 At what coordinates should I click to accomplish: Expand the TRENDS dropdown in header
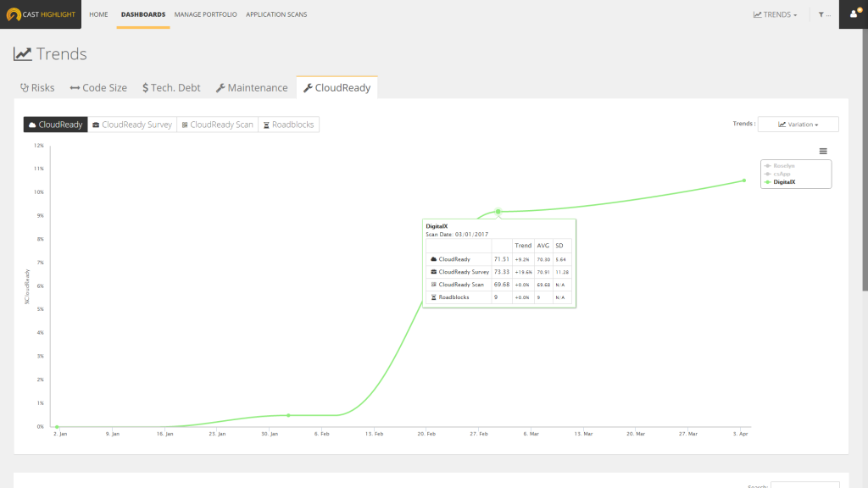coord(775,14)
